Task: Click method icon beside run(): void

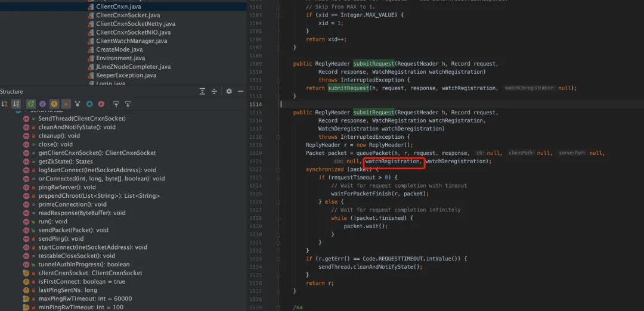Action: (x=26, y=222)
